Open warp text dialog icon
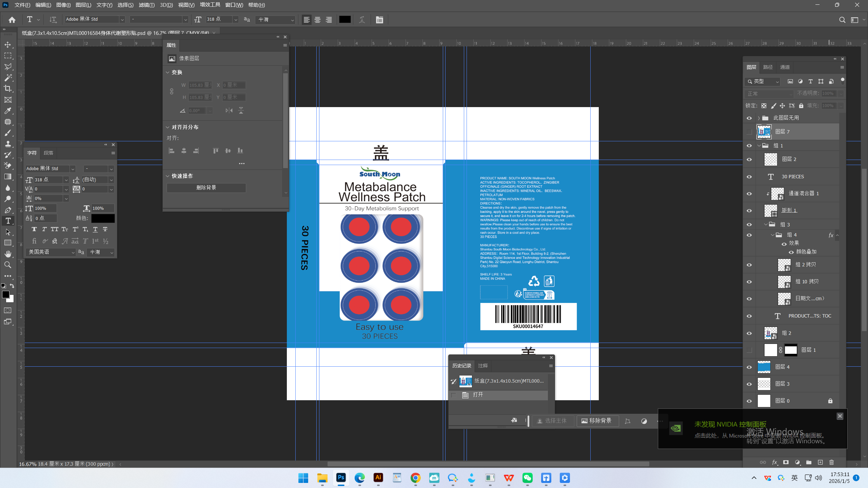The image size is (868, 488). click(362, 20)
